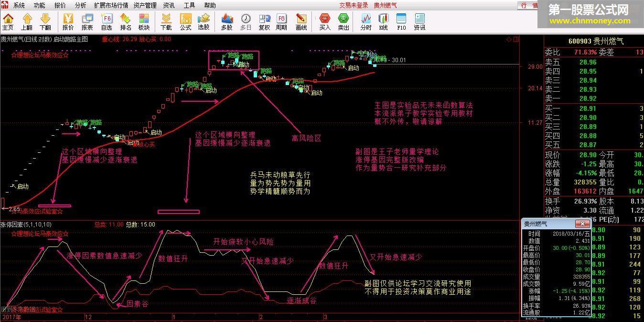Click the 交易未登录 trading login link
Image resolution: width=644 pixels, height=322 pixels.
[x=354, y=6]
